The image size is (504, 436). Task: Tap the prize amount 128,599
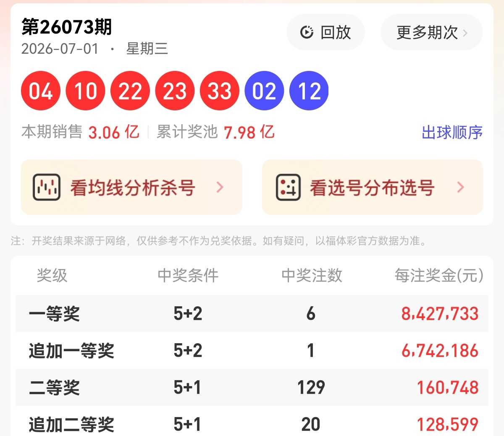[447, 425]
